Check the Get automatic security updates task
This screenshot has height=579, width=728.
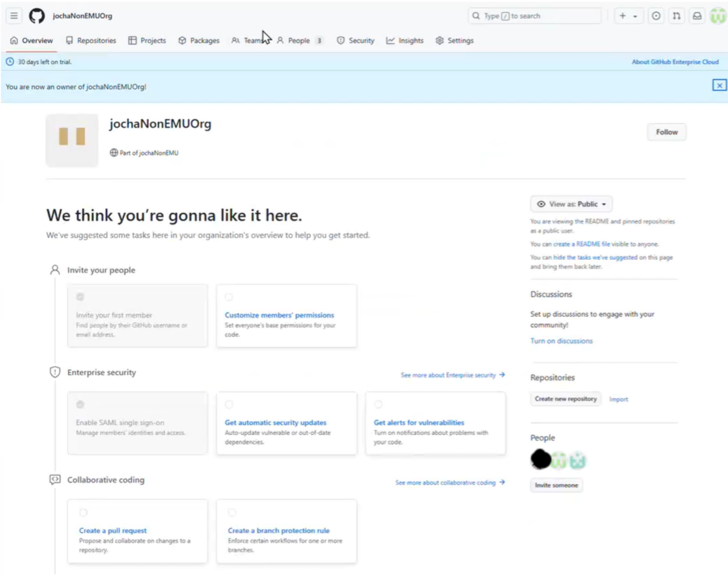tap(229, 404)
